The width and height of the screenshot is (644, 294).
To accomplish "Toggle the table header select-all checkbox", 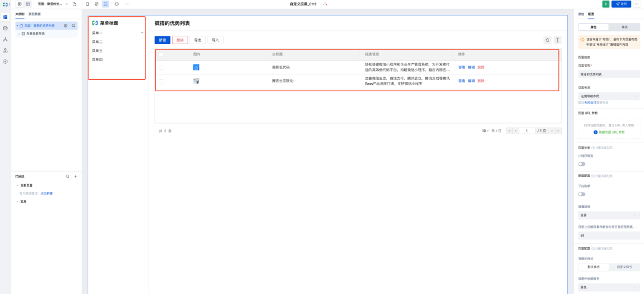I will tap(161, 54).
